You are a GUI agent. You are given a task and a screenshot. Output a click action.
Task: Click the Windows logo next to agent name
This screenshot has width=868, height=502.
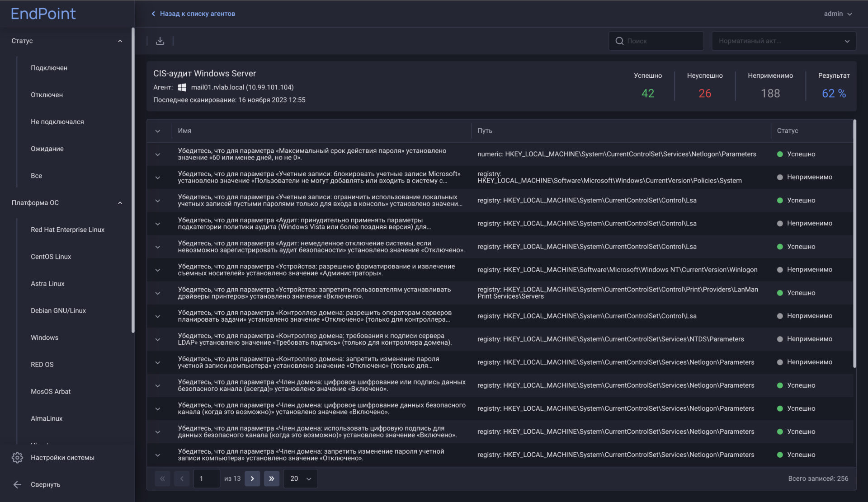point(182,87)
